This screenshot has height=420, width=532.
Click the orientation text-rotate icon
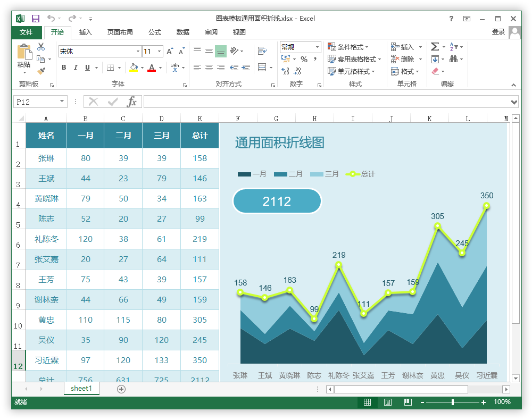234,51
